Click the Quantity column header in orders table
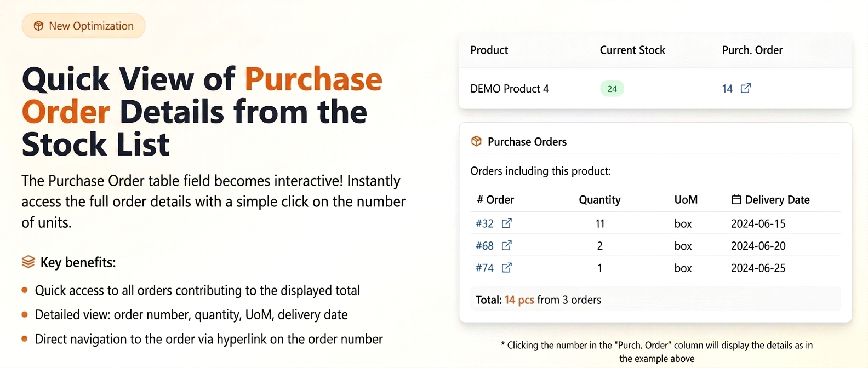Viewport: 868px width, 368px height. pyautogui.click(x=599, y=200)
